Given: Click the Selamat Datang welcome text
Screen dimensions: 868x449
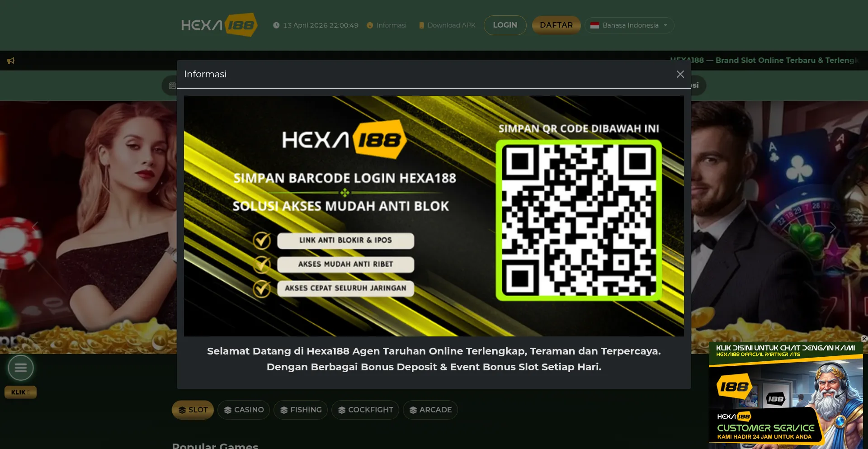Looking at the screenshot, I should point(434,359).
